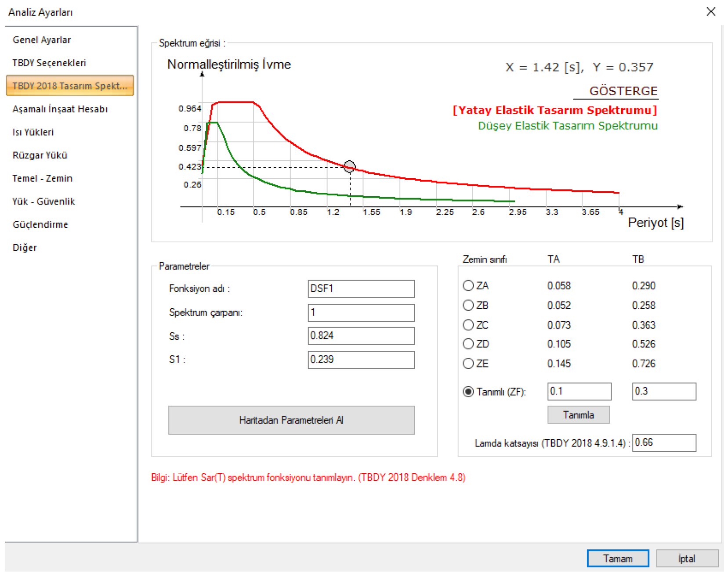Open Yük - Güvenlik section
Screen dimensions: 728x576
tap(44, 202)
